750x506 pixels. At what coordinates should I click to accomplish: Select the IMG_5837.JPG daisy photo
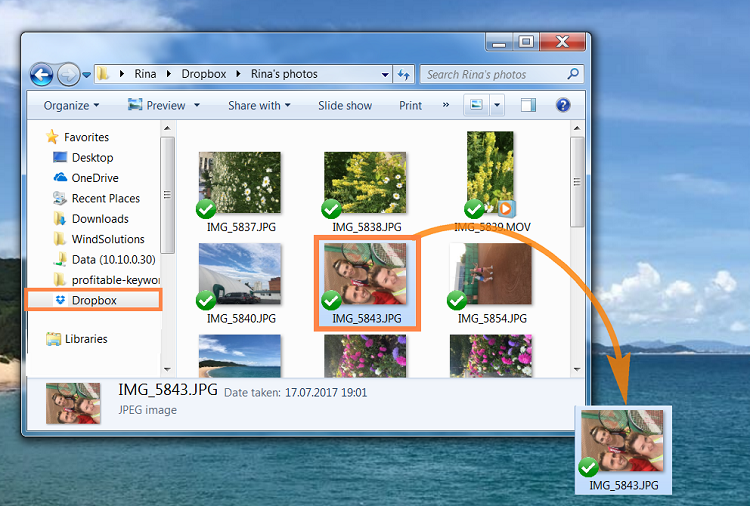point(239,183)
